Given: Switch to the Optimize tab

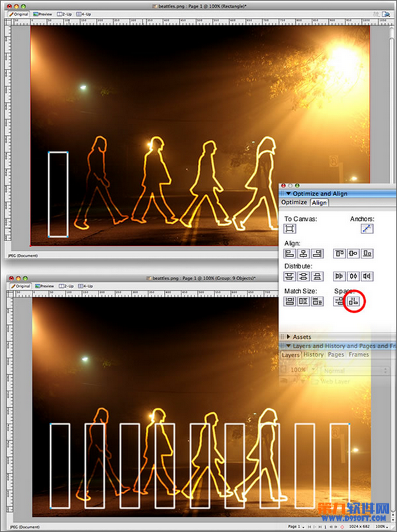Looking at the screenshot, I should coord(294,202).
